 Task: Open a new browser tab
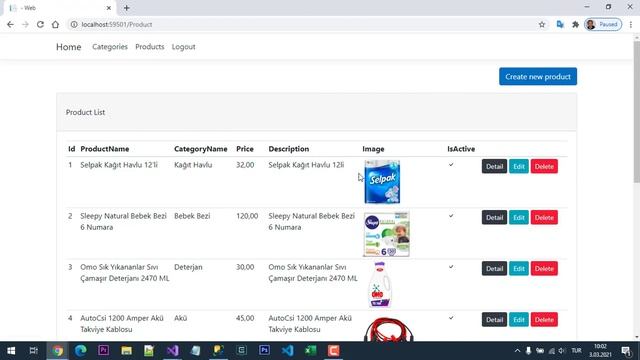click(127, 8)
